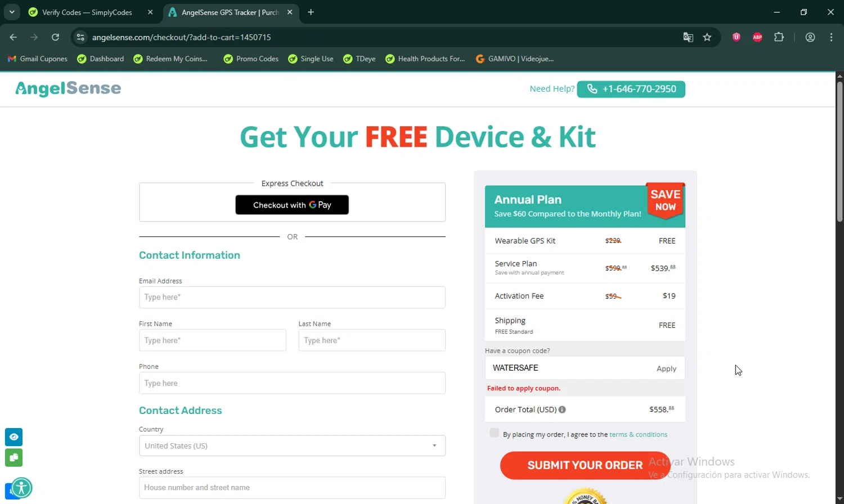
Task: Click the $558.88 order total value
Action: 662,409
